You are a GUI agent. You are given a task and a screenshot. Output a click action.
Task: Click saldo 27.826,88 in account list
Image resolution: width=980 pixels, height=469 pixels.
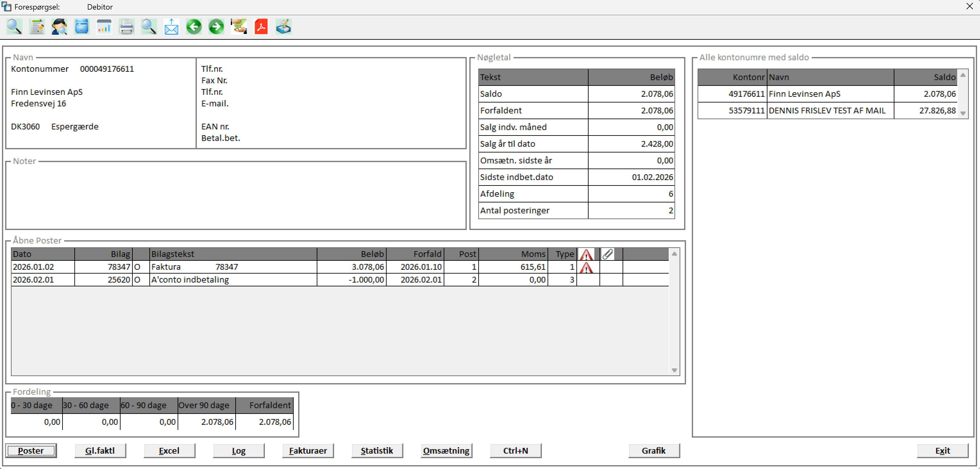[937, 111]
